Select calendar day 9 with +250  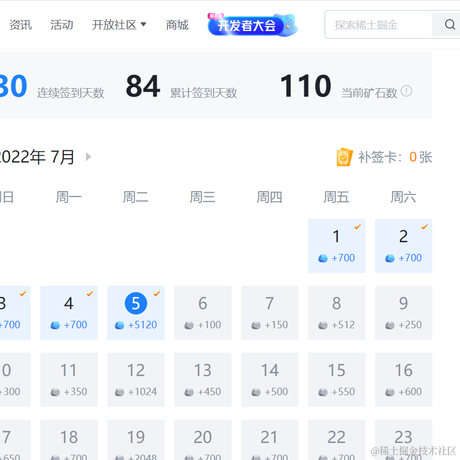404,313
